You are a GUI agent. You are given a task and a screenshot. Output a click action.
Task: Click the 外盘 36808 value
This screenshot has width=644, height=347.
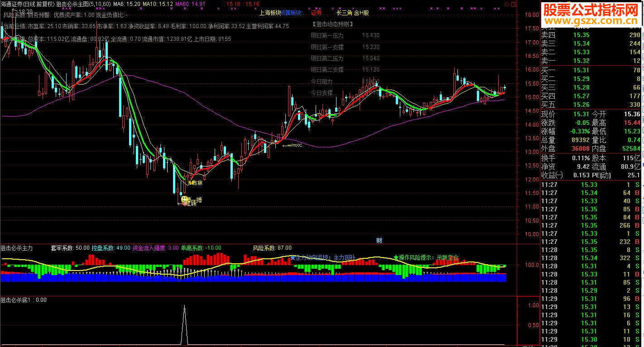tap(580, 148)
